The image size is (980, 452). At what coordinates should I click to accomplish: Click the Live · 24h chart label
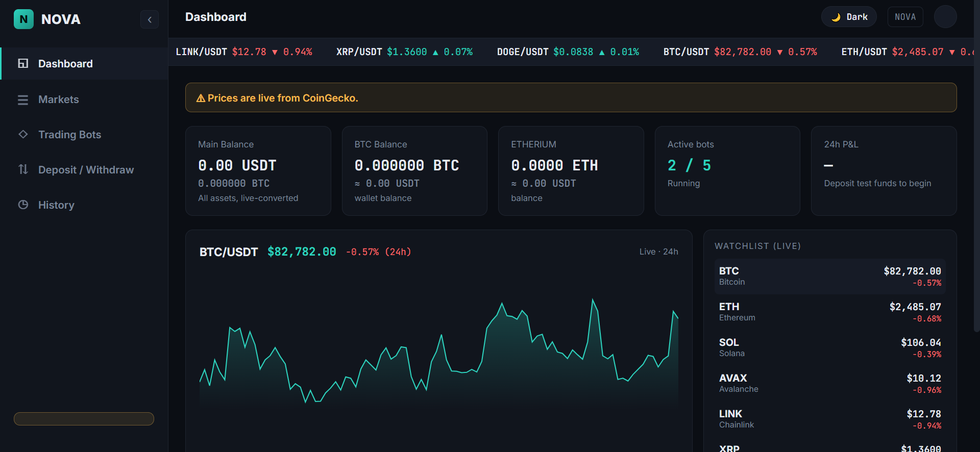[659, 252]
